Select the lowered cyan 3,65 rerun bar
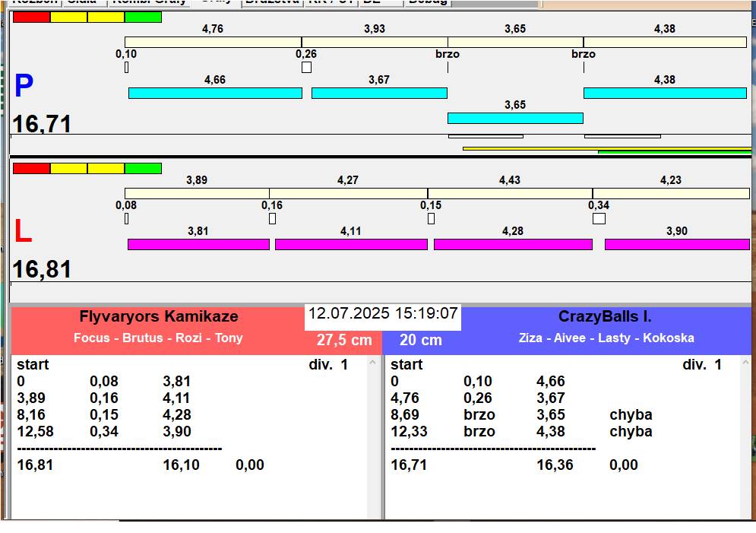 click(515, 118)
